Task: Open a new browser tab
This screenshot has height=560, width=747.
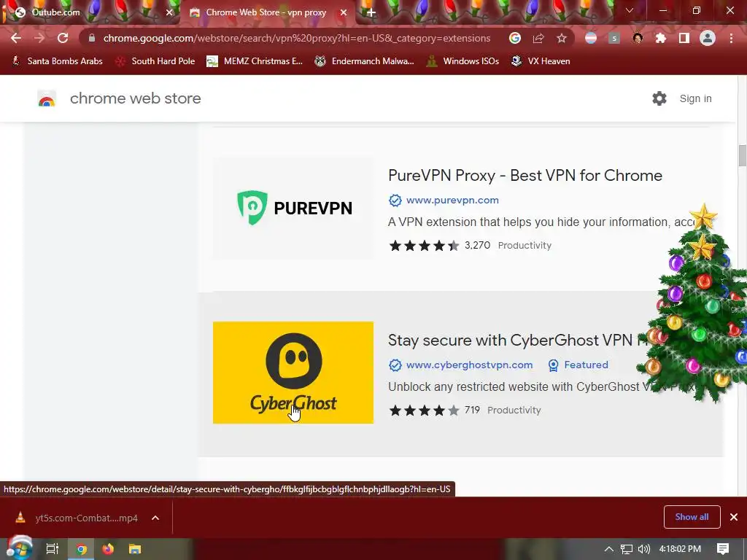Action: click(x=371, y=13)
